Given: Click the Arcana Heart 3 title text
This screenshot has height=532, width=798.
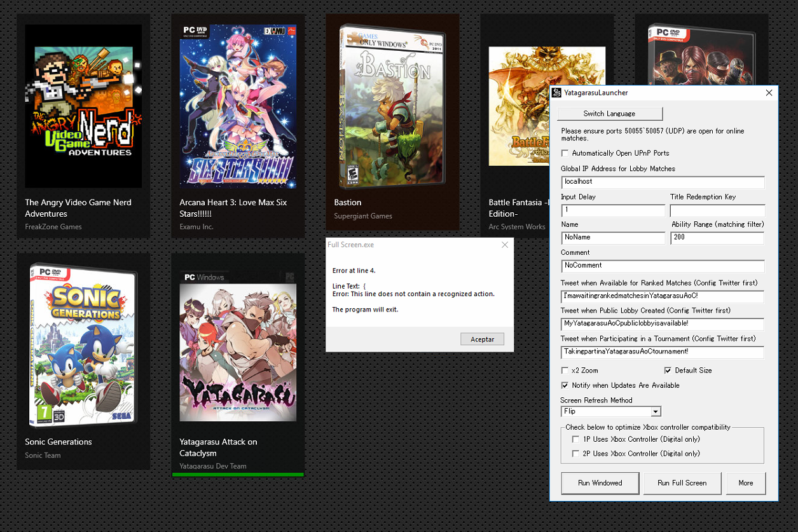Looking at the screenshot, I should 233,208.
